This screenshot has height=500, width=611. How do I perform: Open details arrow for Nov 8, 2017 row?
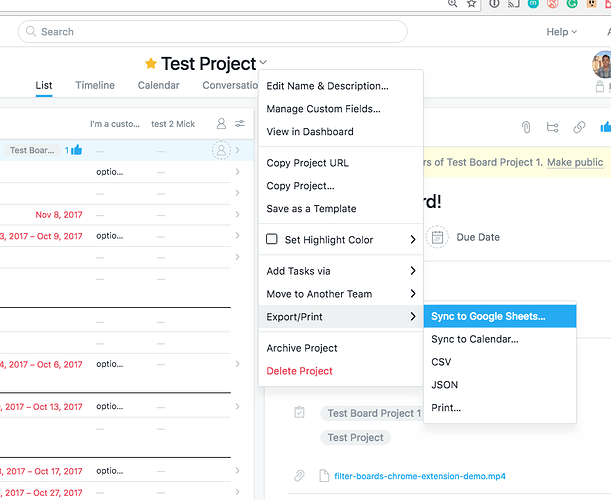point(237,214)
